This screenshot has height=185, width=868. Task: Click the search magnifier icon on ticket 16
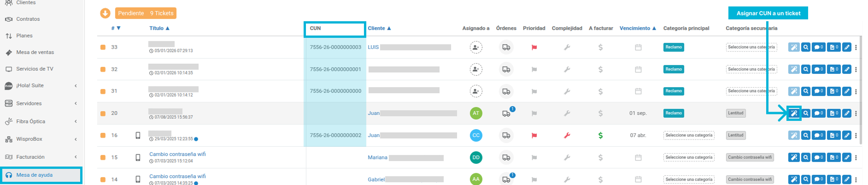click(x=806, y=135)
